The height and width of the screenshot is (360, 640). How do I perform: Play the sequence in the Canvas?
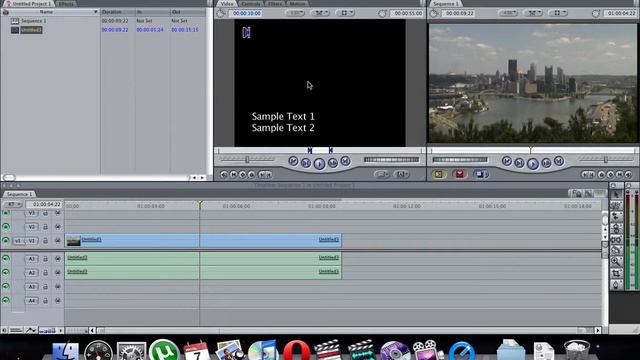tap(533, 164)
